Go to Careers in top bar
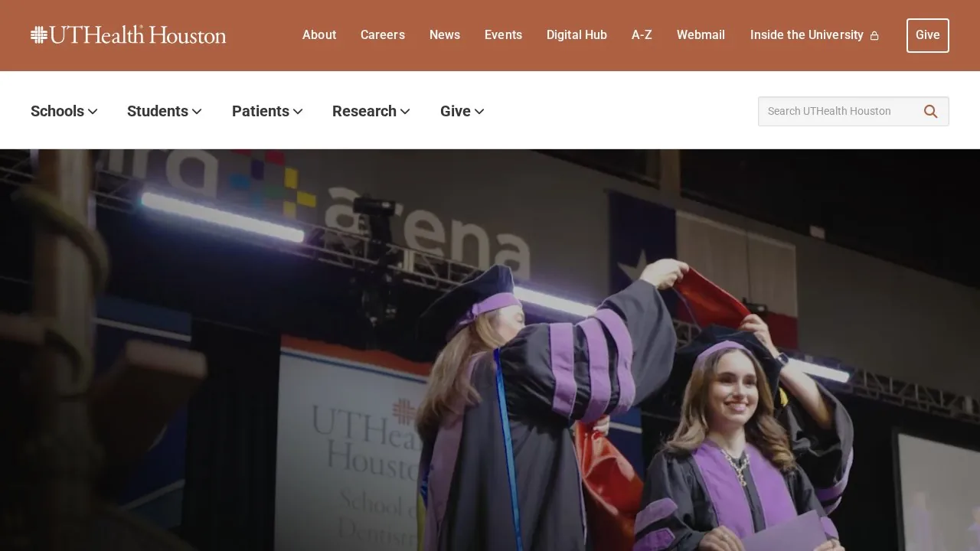Image resolution: width=980 pixels, height=551 pixels. [x=383, y=35]
